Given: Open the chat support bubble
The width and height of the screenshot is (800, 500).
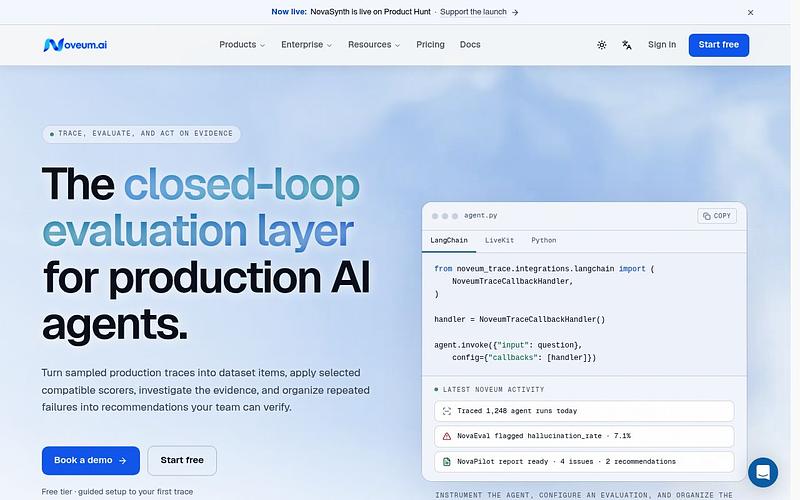Looking at the screenshot, I should [763, 472].
